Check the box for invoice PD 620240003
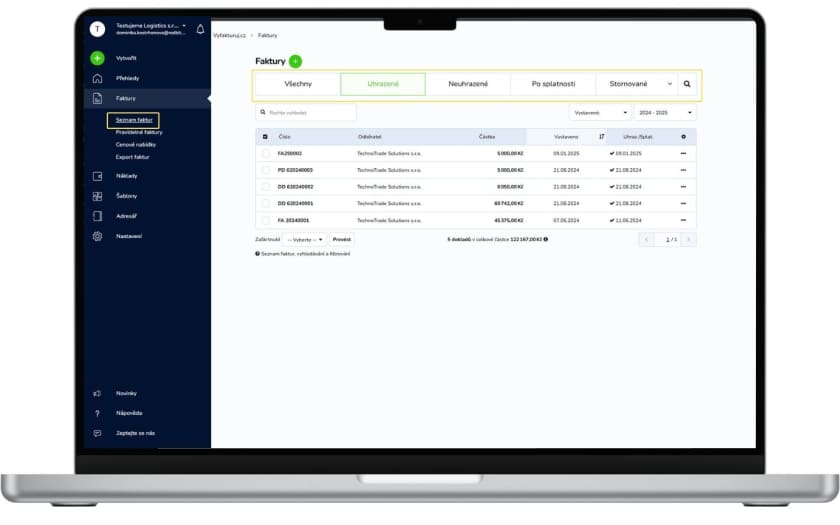Screen dimensions: 840x525 (x=266, y=170)
